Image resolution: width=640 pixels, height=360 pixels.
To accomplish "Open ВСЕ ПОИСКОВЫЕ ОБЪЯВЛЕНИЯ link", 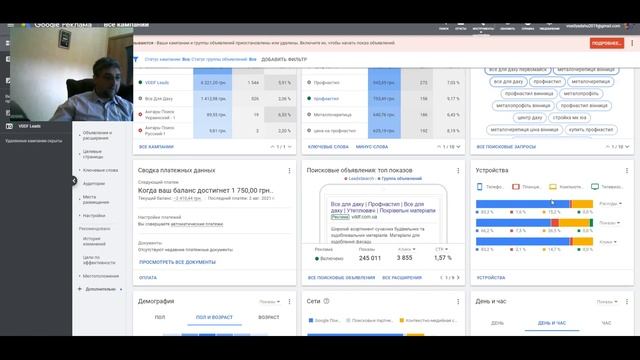I will [x=341, y=278].
